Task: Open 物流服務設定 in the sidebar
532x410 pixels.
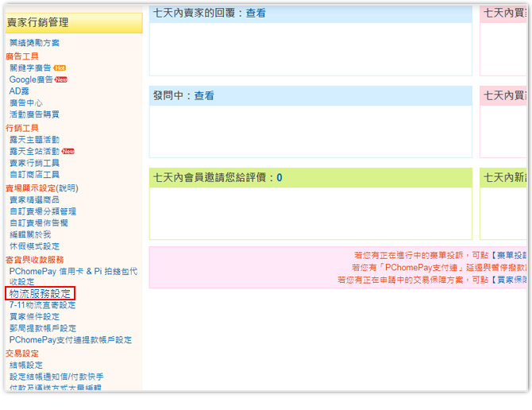Action: pos(40,293)
